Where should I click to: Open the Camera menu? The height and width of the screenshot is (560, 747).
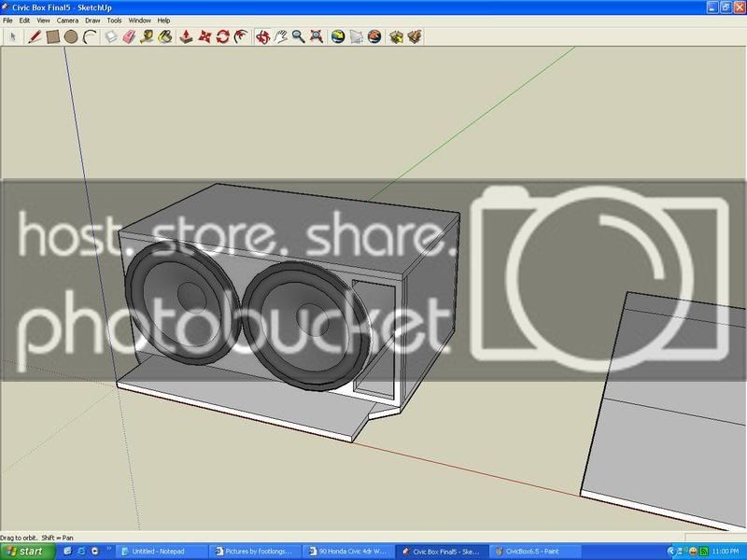pos(67,21)
